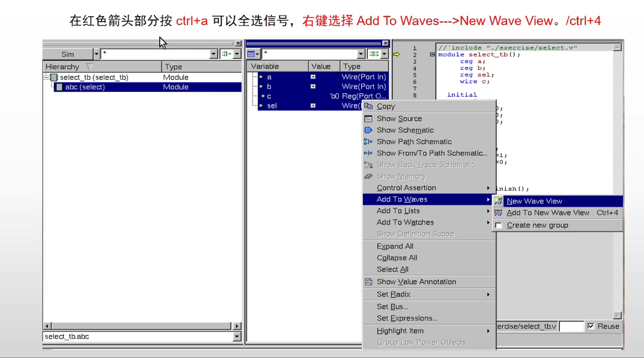Click the value icon in row a

[313, 77]
